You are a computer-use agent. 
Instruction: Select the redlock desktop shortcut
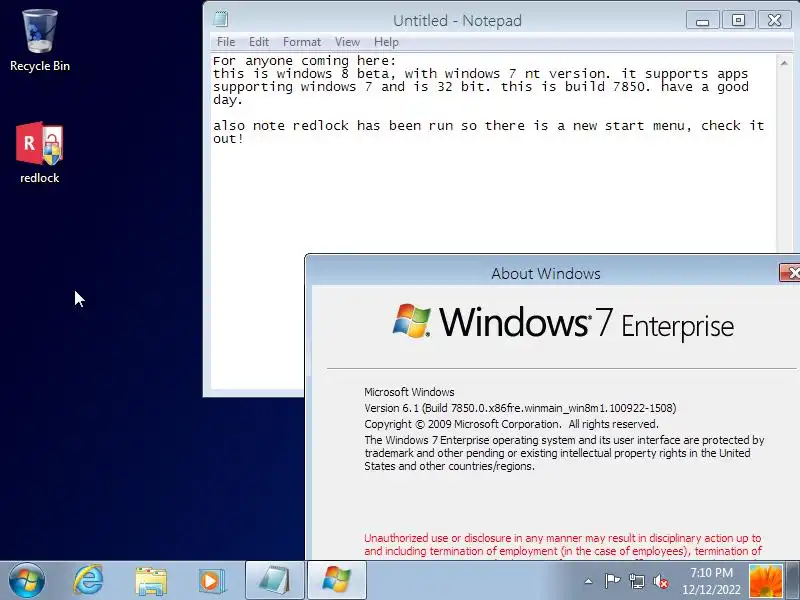click(40, 152)
